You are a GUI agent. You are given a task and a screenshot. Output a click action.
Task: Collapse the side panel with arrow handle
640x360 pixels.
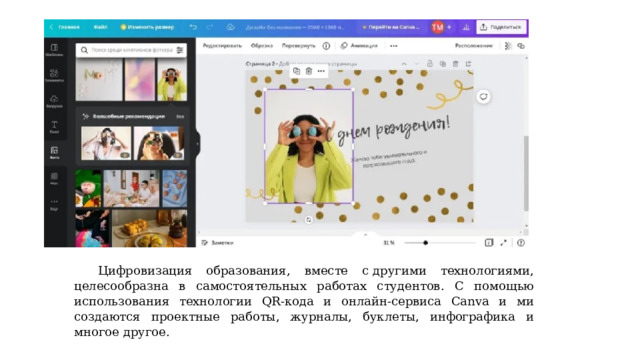point(198,143)
